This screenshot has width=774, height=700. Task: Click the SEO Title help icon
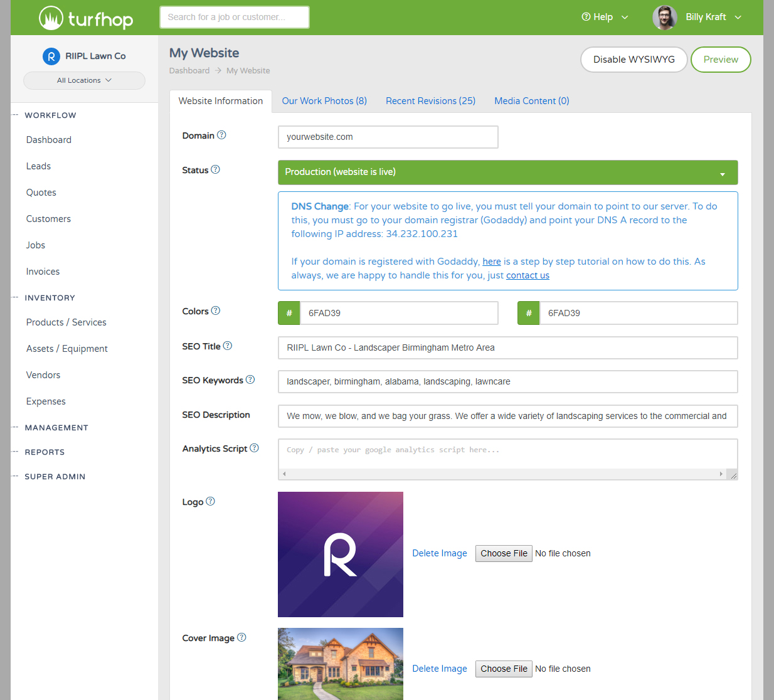click(x=228, y=346)
